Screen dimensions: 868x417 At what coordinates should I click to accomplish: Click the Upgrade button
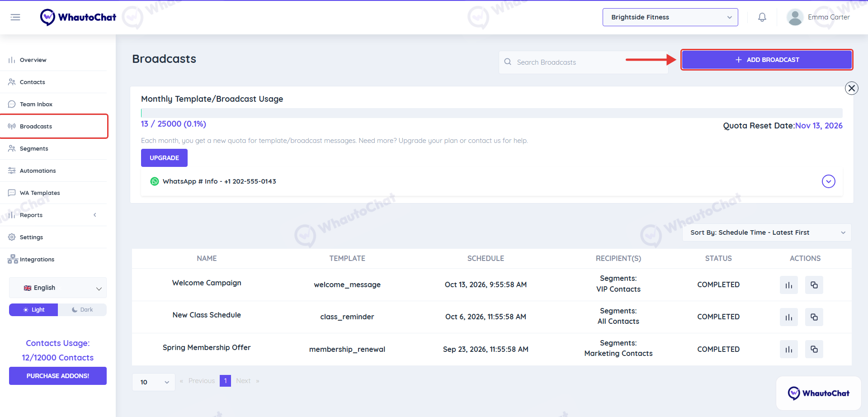coord(164,158)
